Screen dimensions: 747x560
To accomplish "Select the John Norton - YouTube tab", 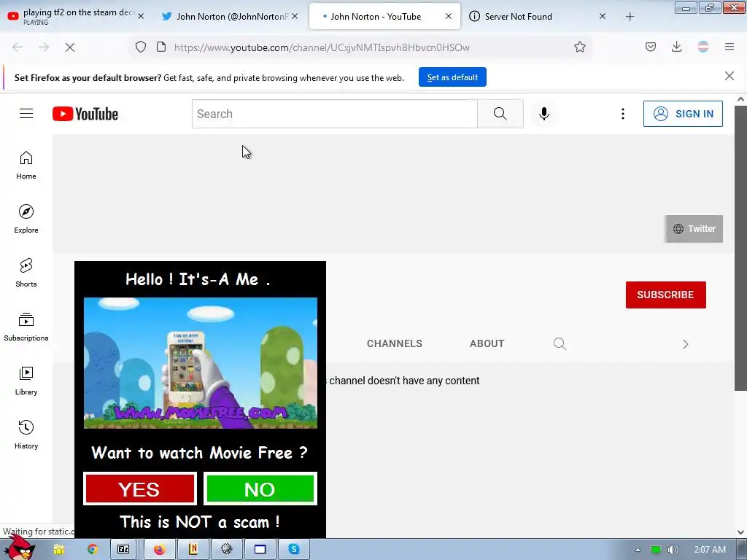I will pyautogui.click(x=384, y=17).
